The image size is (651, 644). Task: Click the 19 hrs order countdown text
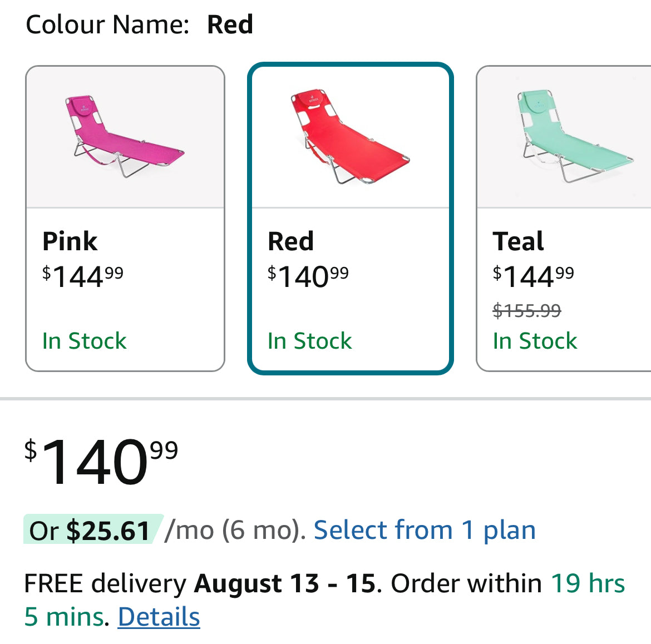point(588,583)
